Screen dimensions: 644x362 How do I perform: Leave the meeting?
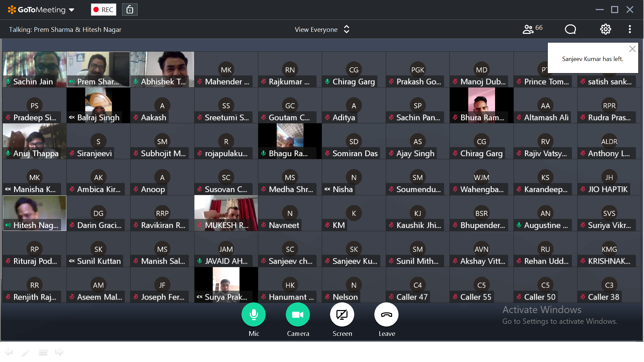386,315
